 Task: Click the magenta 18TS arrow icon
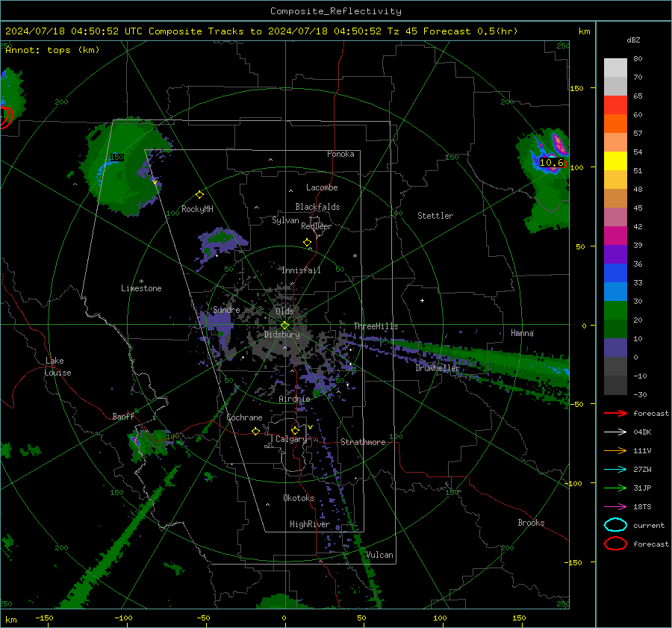click(615, 507)
